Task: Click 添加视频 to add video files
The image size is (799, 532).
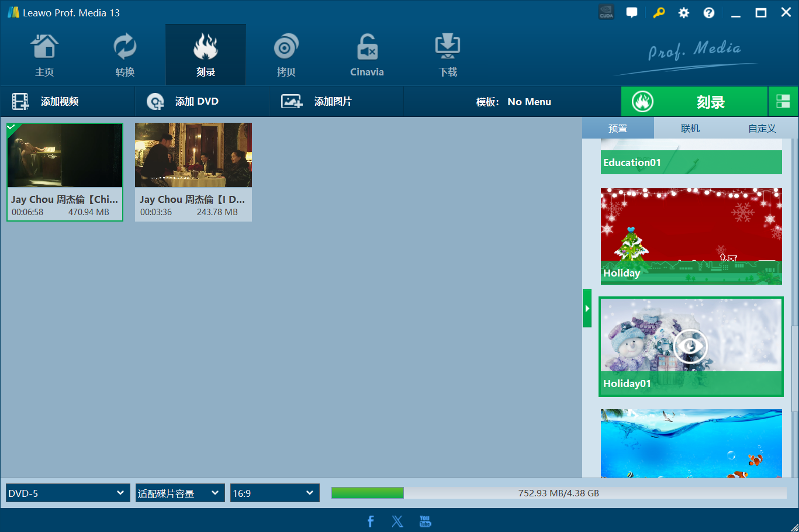Action: (x=67, y=102)
